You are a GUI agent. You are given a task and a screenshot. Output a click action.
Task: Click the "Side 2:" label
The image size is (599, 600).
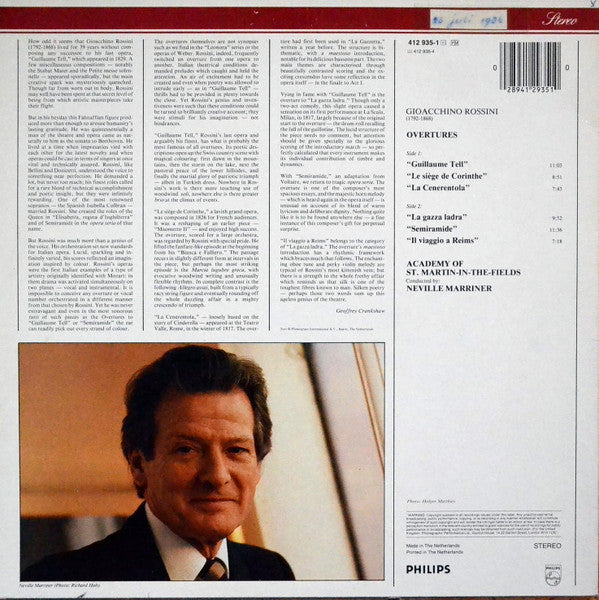pos(414,206)
